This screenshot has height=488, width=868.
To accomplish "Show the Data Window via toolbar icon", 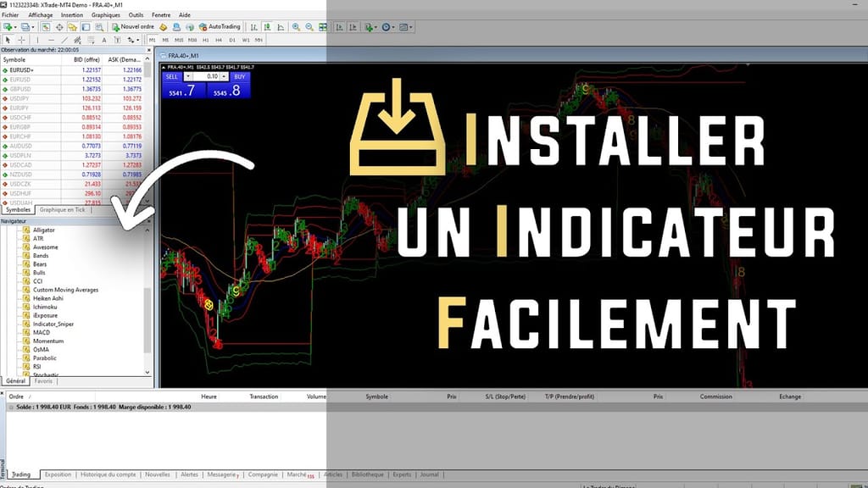I will 58,26.
